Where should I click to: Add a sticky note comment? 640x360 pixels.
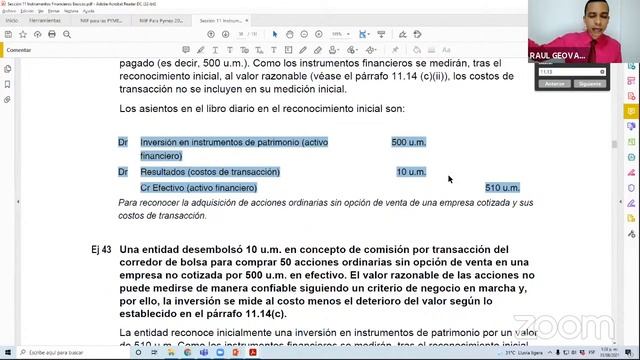(186, 50)
